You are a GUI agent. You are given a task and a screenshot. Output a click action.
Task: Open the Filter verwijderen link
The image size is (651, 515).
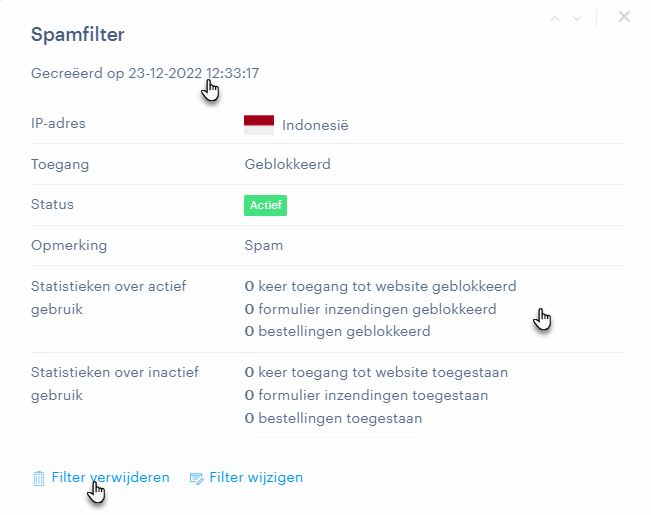[110, 478]
